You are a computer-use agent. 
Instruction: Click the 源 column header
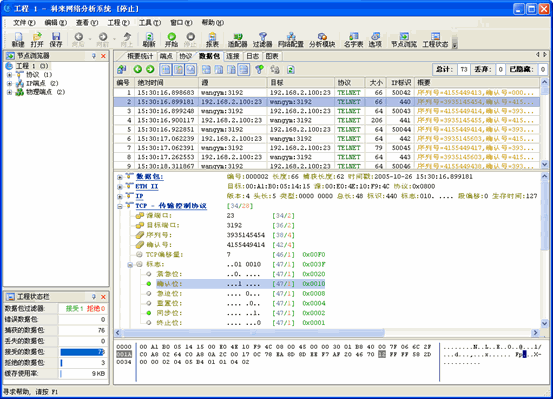[x=233, y=83]
